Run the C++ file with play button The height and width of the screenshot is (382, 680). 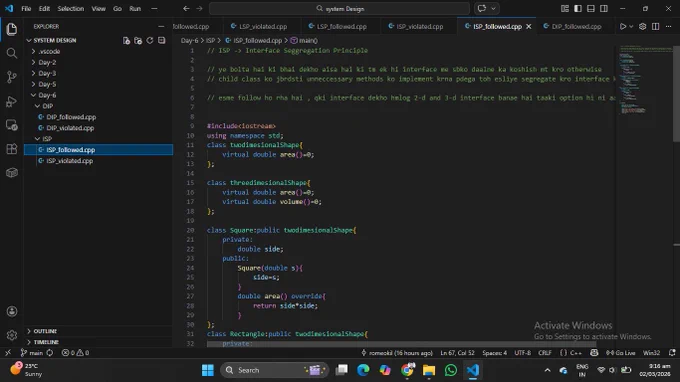(623, 26)
